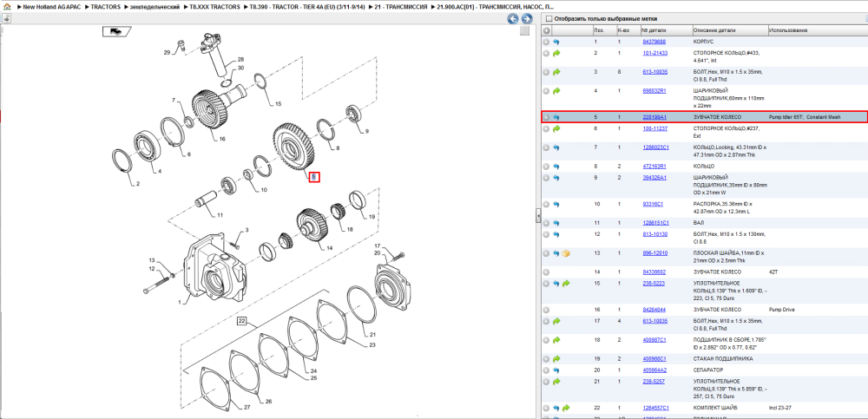The image size is (868, 419).
Task: Click blue arrow icon in row 1 КОРПУС
Action: click(556, 42)
